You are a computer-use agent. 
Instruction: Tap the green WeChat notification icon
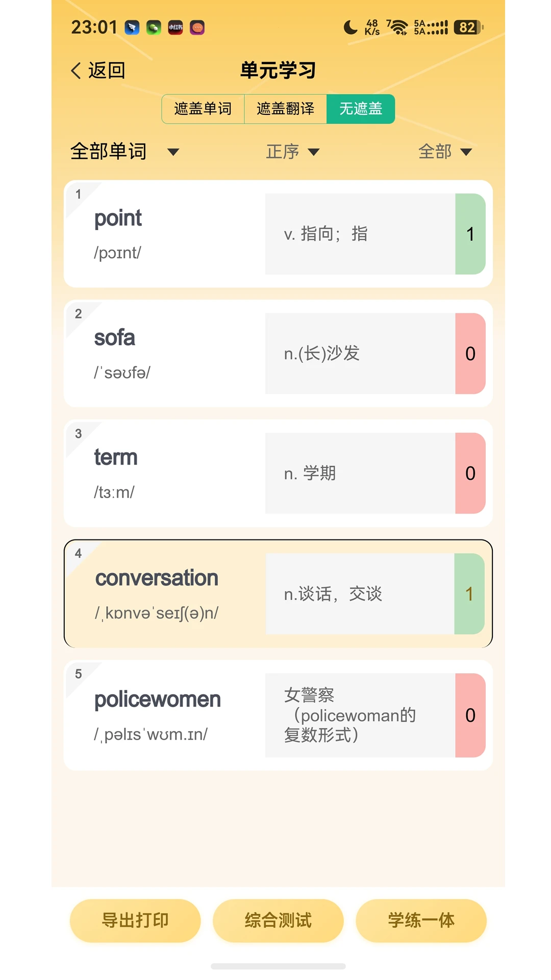[154, 28]
